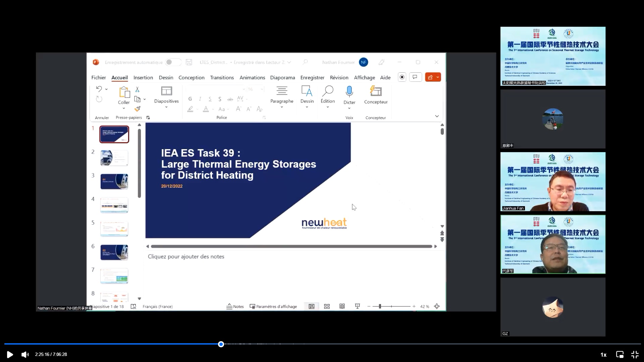Open the Concepteur designer tool
This screenshot has height=362, width=644.
pos(376,95)
